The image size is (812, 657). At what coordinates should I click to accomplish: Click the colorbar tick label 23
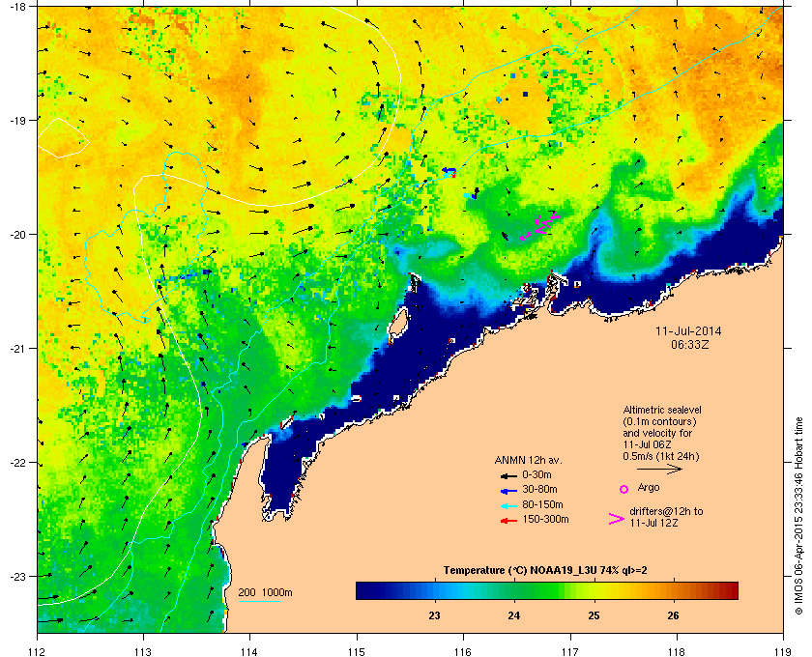coord(434,615)
